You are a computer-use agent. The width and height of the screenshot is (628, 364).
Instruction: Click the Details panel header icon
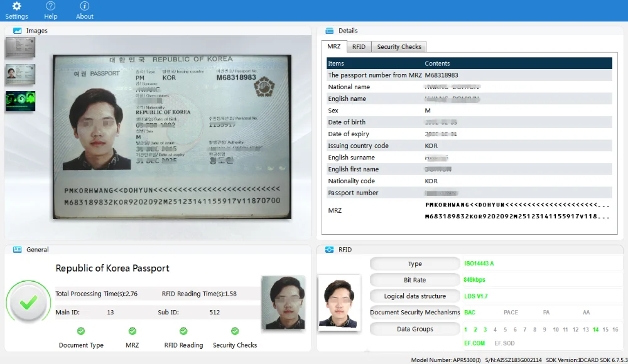point(329,31)
